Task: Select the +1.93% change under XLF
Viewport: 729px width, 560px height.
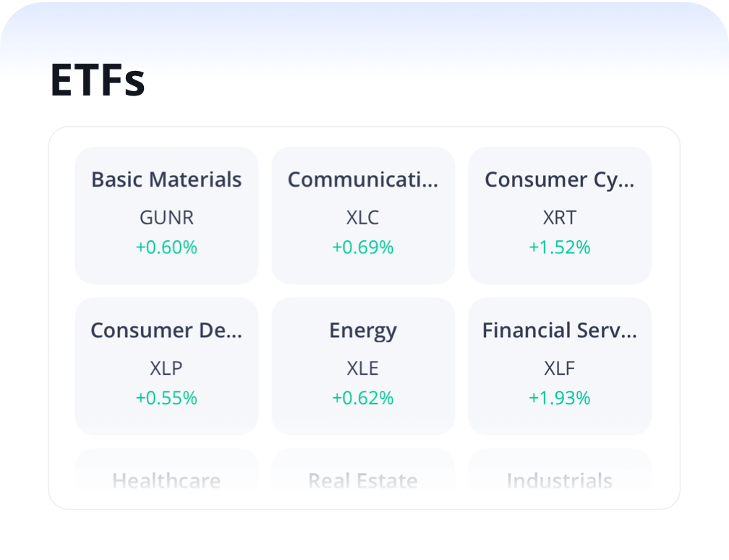Action: click(x=559, y=398)
